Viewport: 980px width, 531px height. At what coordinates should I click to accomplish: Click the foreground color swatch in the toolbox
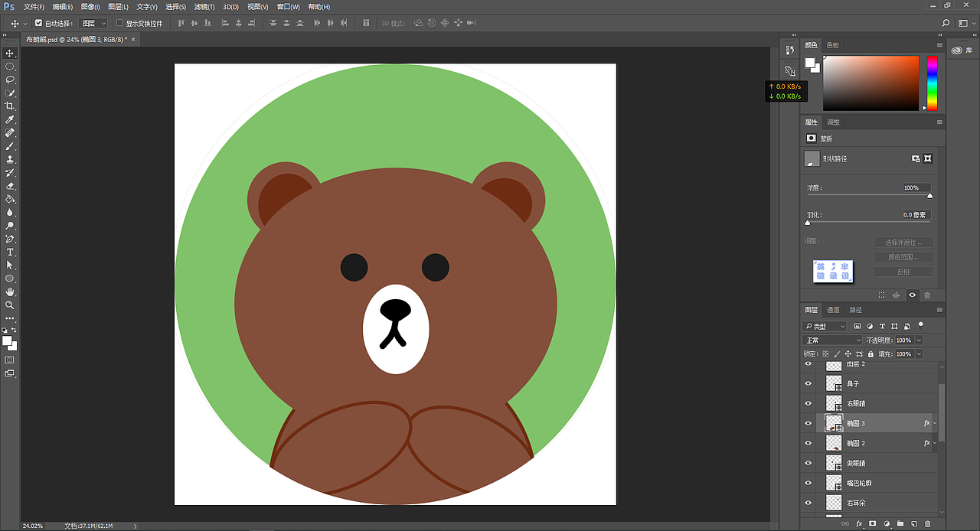[x=7, y=340]
